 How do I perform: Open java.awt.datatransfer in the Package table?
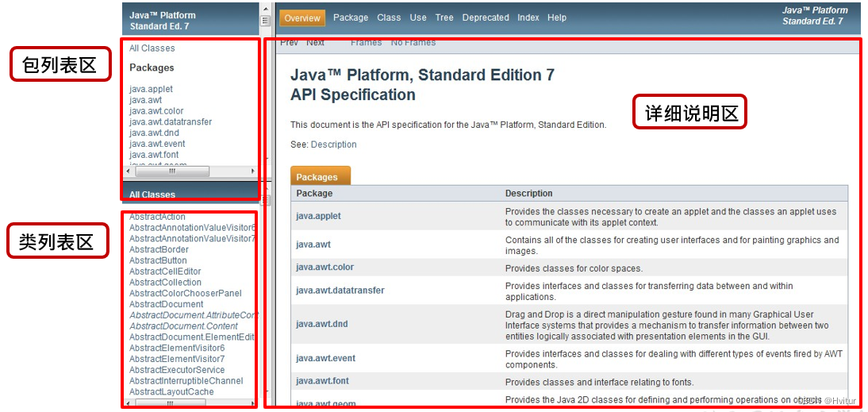tap(340, 291)
